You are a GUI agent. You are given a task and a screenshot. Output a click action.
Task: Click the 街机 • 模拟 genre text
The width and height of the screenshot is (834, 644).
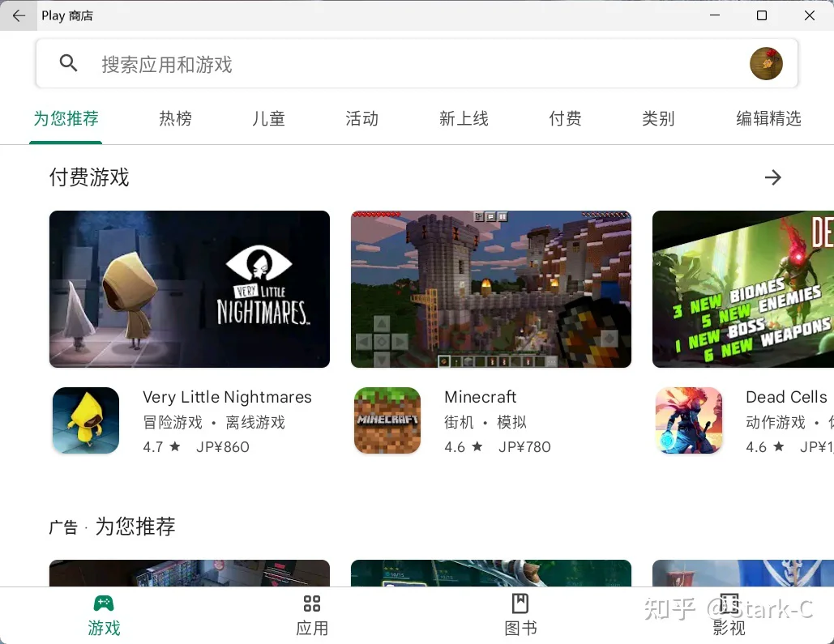pos(485,422)
